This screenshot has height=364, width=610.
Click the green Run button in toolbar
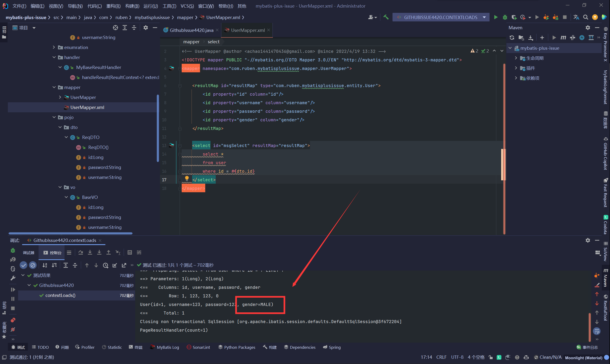coord(496,17)
